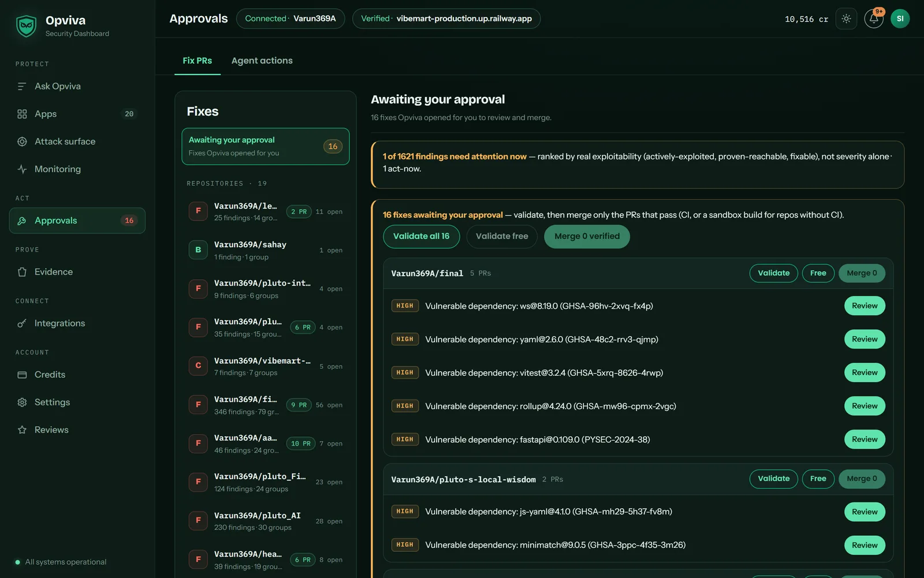Switch to the Fix PRs tab
The width and height of the screenshot is (924, 578).
coord(198,61)
